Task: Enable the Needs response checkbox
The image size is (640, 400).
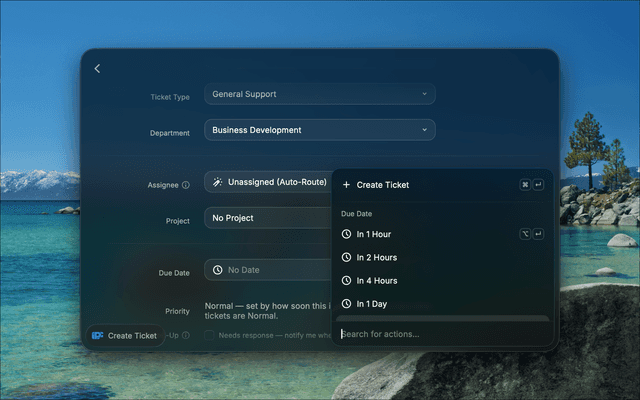Action: click(209, 335)
